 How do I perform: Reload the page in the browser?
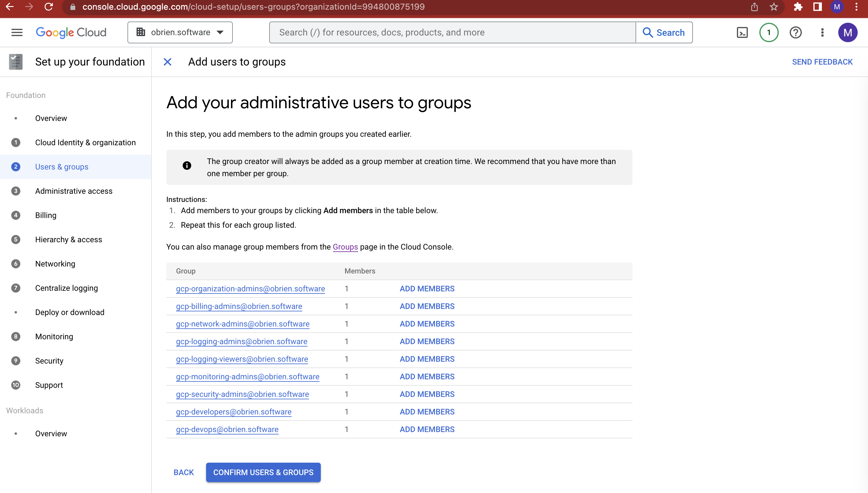(x=49, y=7)
